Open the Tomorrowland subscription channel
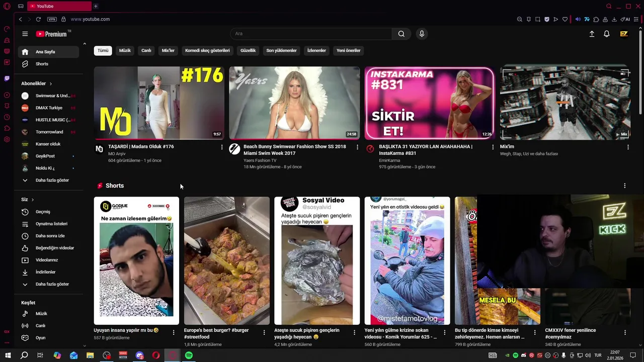This screenshot has height=362, width=644. 48,132
